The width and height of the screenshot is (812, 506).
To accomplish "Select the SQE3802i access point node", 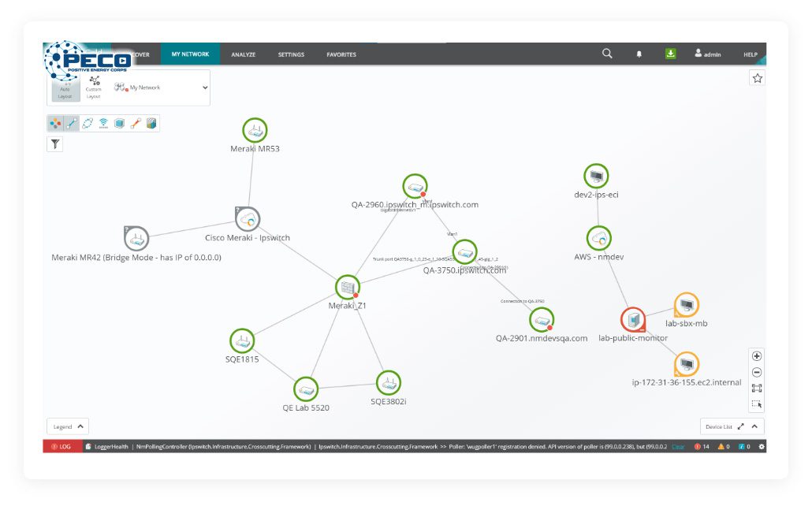I will click(x=389, y=383).
